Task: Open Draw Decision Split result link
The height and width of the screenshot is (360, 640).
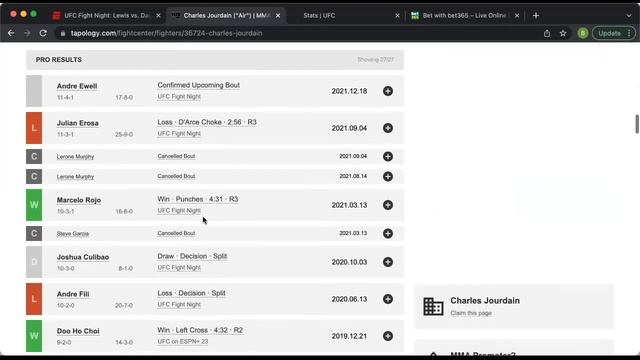Action: coord(192,256)
